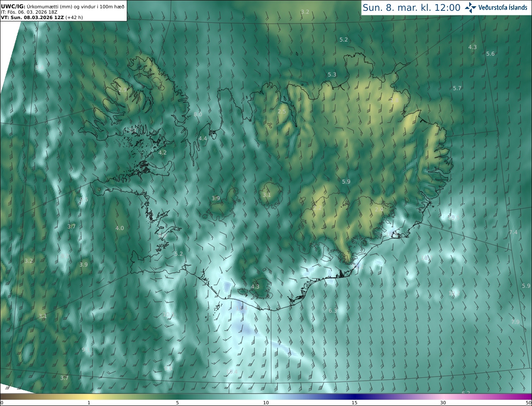Click the 'Veðurstofa Íslands' name text
Image resolution: width=532 pixels, height=406 pixels.
coord(503,7)
